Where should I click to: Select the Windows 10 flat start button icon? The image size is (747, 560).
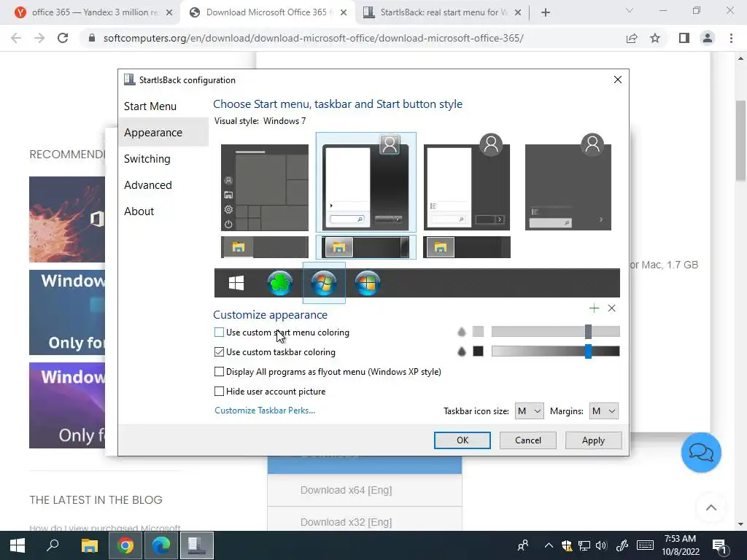pyautogui.click(x=236, y=283)
